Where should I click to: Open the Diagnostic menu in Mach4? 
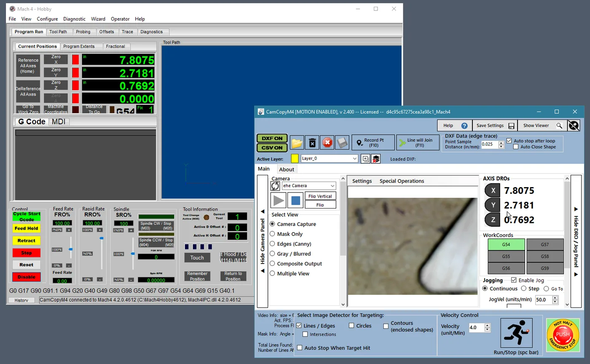click(x=74, y=19)
